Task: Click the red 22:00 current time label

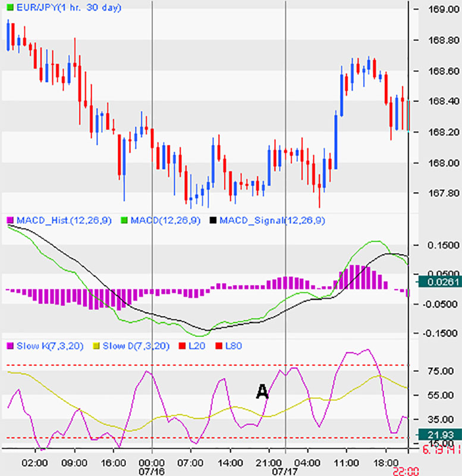Action: tap(406, 472)
